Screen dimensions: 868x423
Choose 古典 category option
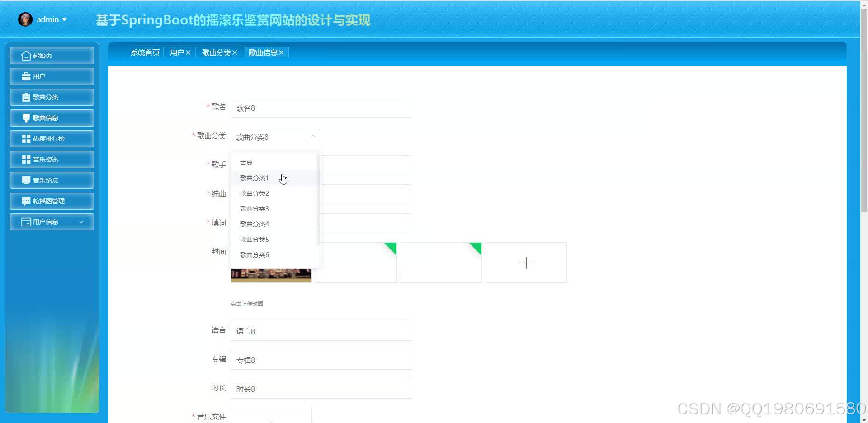click(246, 162)
